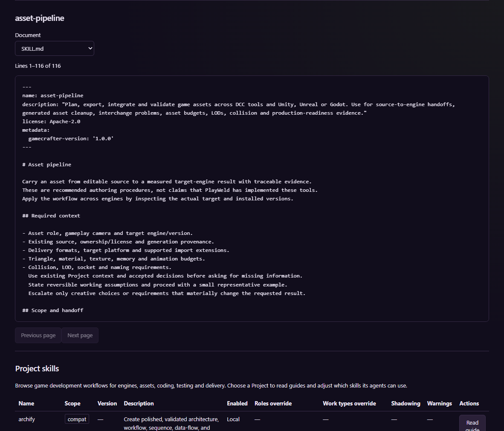Select the Enabled column header
504x431 pixels.
pos(237,403)
